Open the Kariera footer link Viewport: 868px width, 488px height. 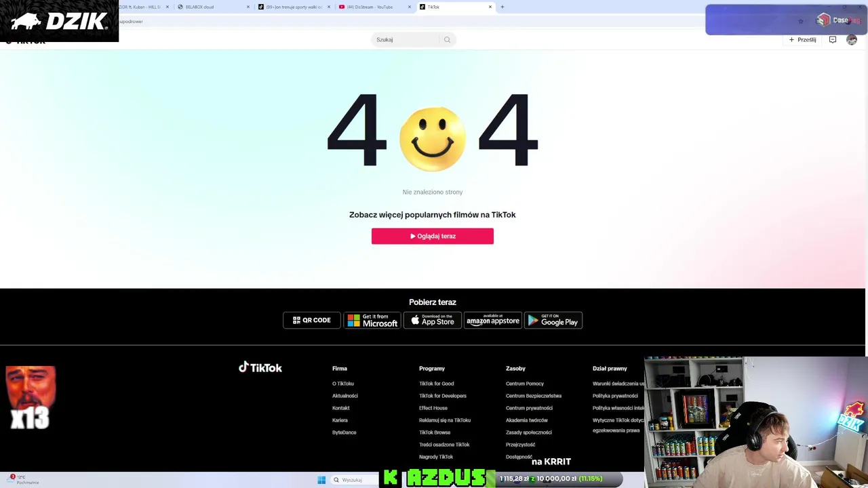(x=340, y=420)
